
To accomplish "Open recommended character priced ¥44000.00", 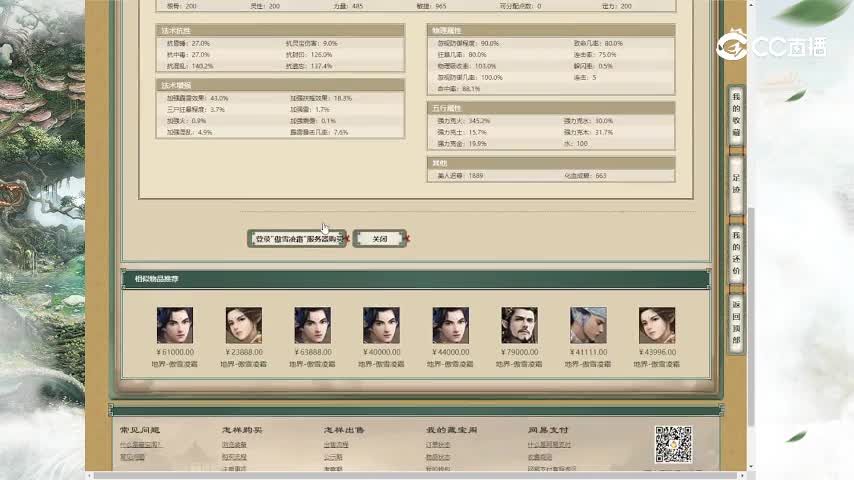I will click(450, 325).
